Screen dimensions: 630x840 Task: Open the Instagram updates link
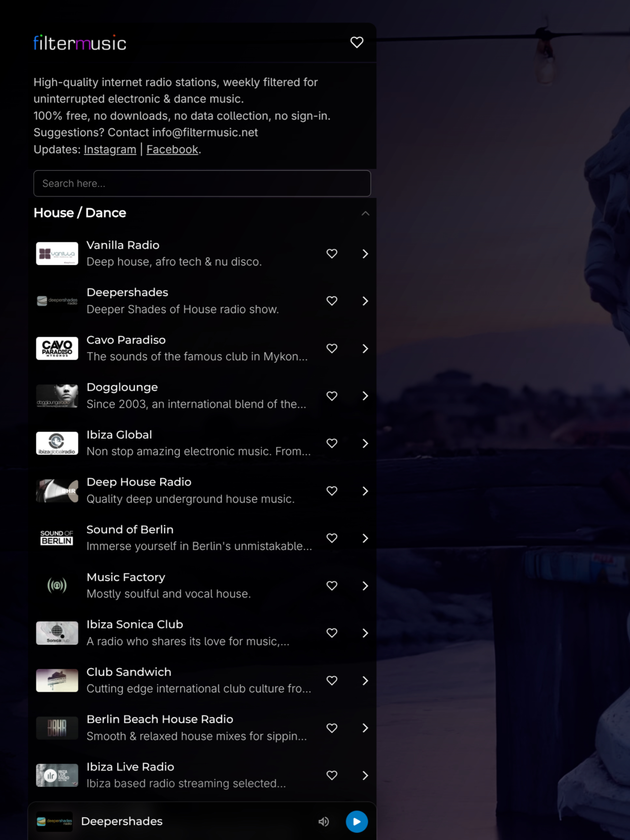tap(110, 150)
